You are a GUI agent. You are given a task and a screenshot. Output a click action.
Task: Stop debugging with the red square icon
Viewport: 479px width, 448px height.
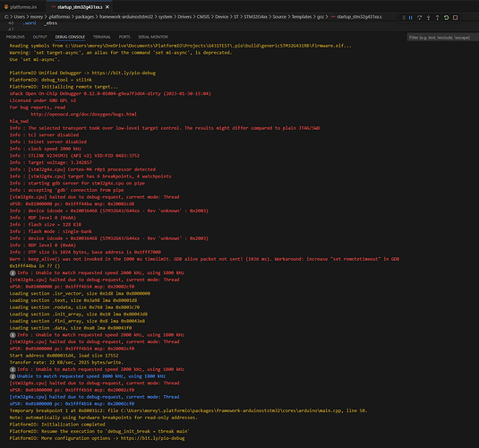455,18
